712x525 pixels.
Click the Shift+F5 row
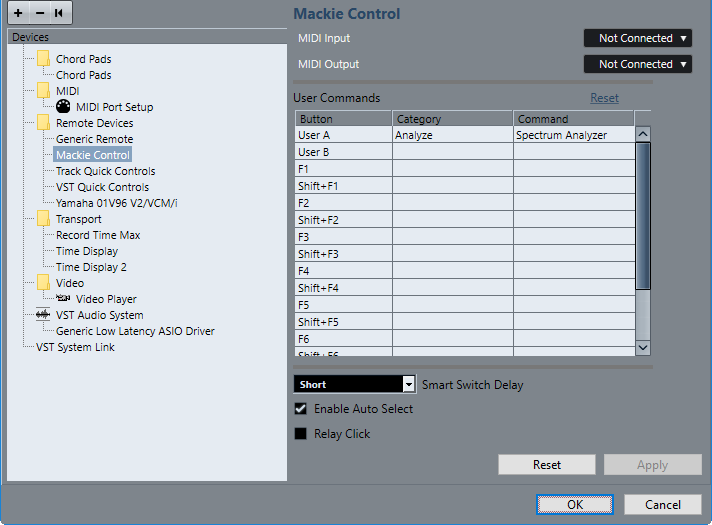click(465, 322)
